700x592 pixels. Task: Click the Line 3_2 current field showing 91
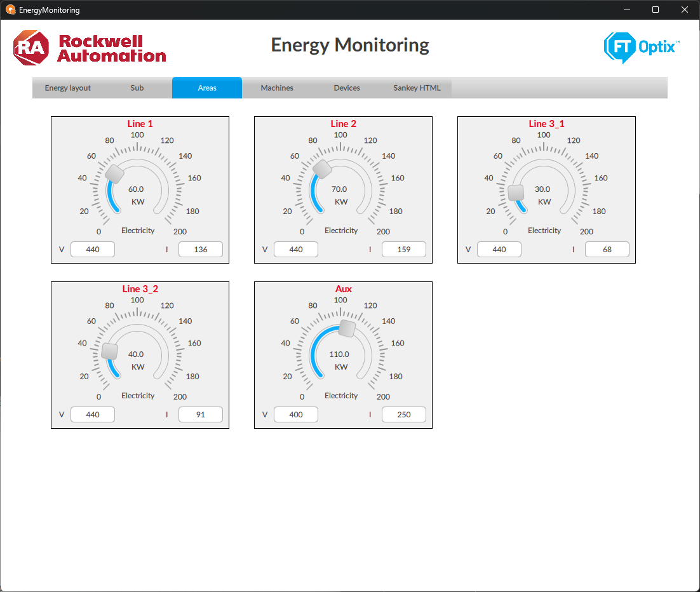(201, 415)
